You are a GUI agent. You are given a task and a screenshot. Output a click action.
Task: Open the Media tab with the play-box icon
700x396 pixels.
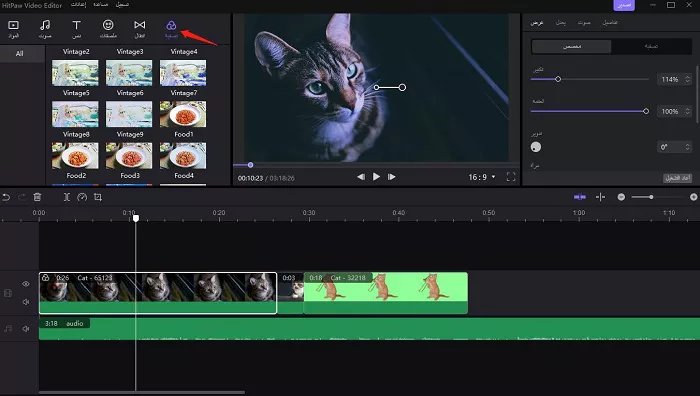click(13, 29)
